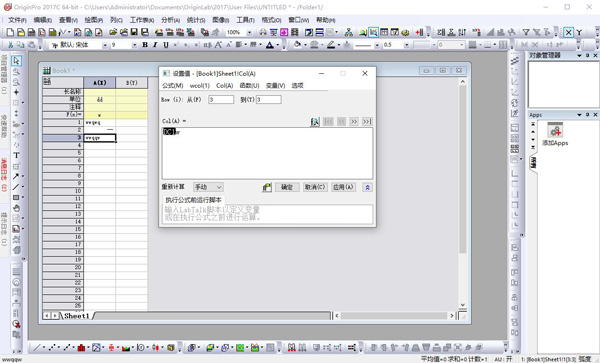Screen dimensions: 600x363
Task: Toggle Italic text formatting
Action: [x=155, y=45]
